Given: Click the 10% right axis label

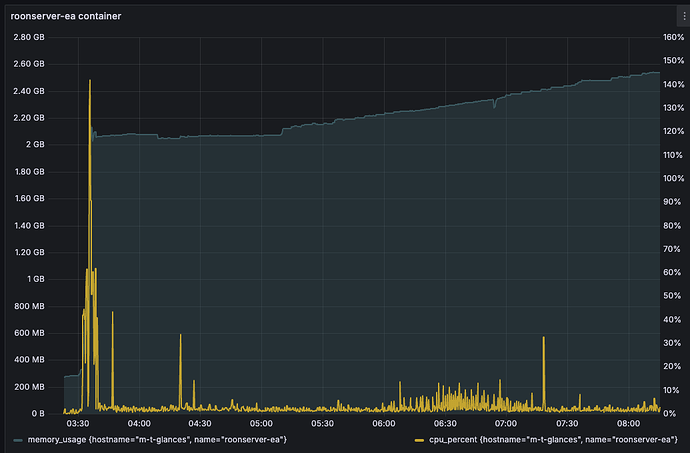Looking at the screenshot, I should (x=672, y=390).
